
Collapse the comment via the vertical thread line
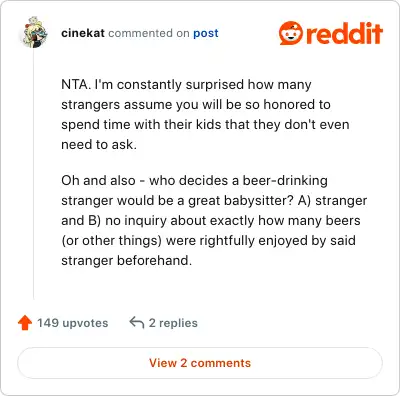pyautogui.click(x=33, y=173)
